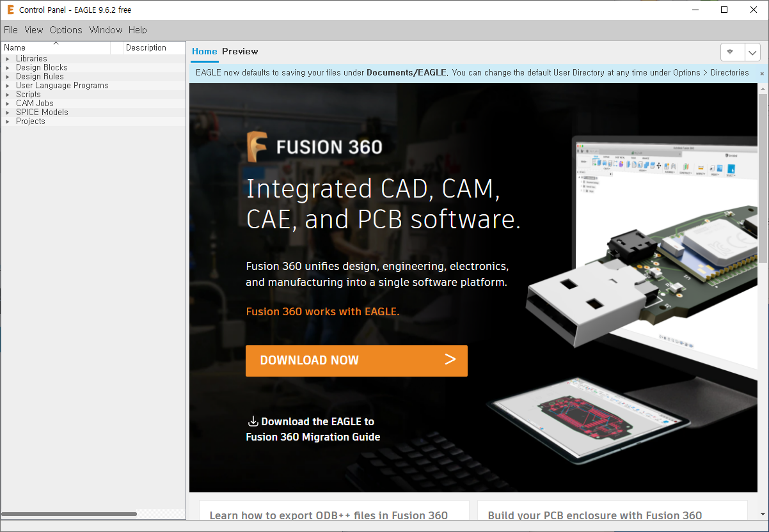
Task: Select User Language Programs row label
Action: [62, 86]
